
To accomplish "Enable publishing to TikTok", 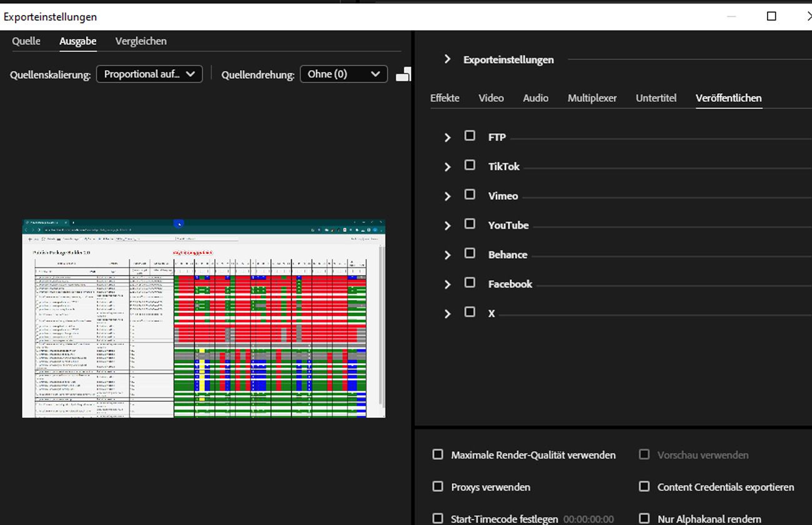I will point(470,164).
